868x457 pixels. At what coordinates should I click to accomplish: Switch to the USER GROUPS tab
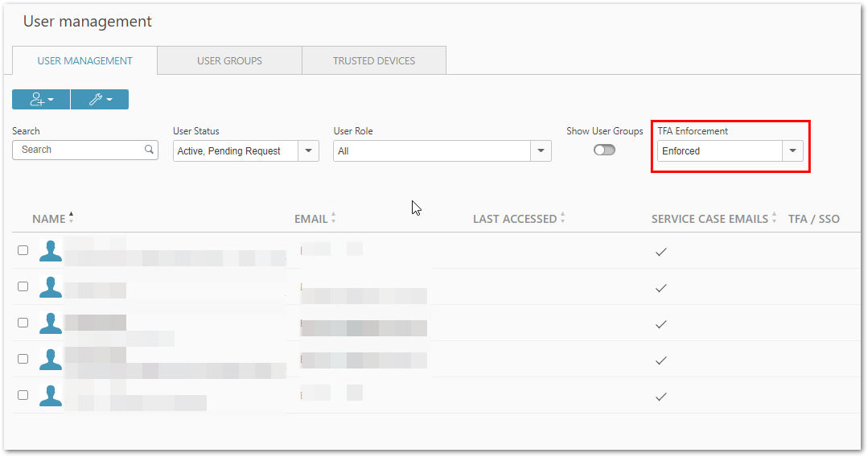(x=230, y=60)
